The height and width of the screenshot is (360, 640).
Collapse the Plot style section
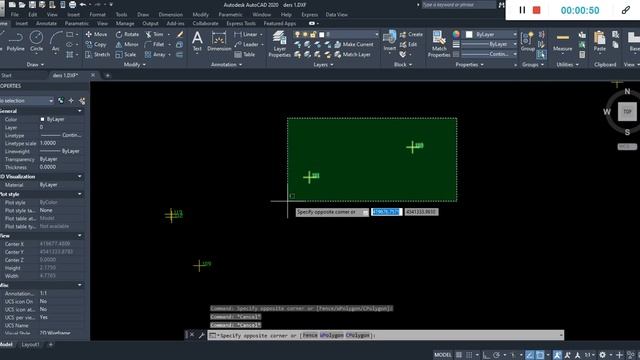[80, 194]
